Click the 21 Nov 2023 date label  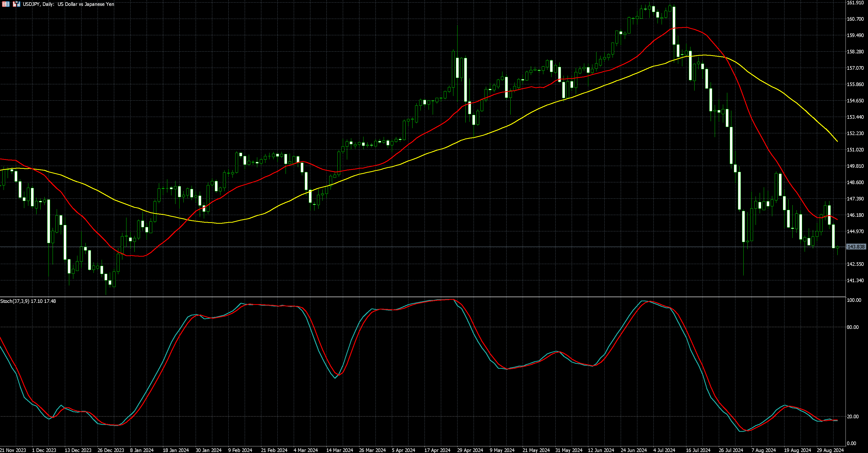point(13,450)
